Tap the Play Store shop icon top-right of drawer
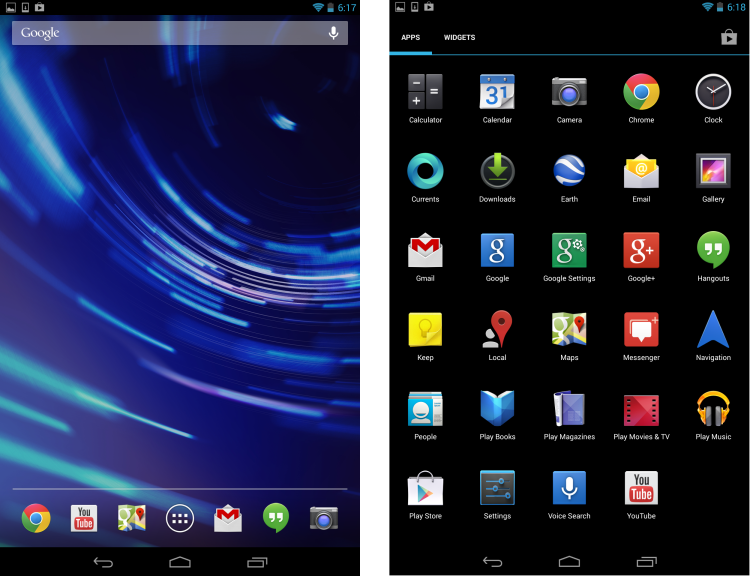This screenshot has width=750, height=576. (x=729, y=37)
